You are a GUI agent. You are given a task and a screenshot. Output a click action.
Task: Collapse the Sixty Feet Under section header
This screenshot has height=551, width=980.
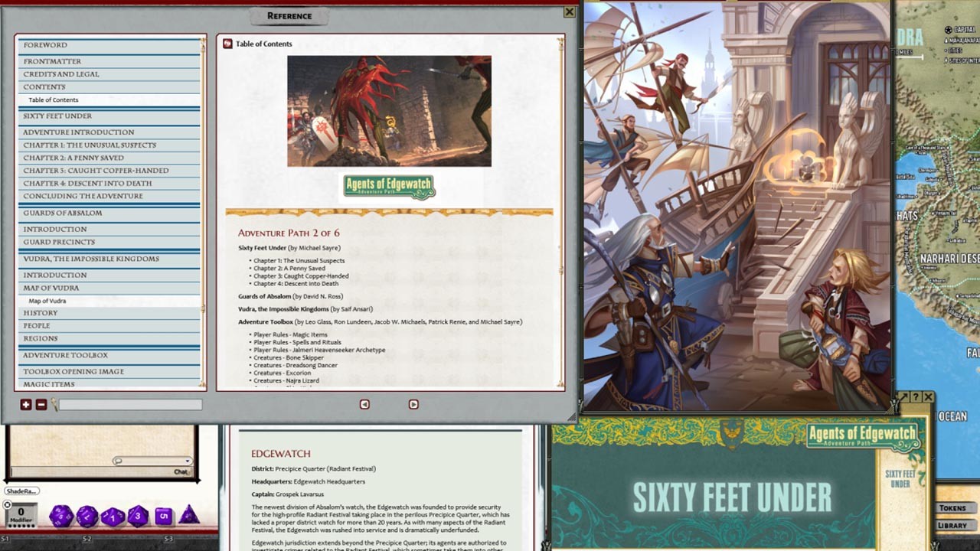click(107, 116)
